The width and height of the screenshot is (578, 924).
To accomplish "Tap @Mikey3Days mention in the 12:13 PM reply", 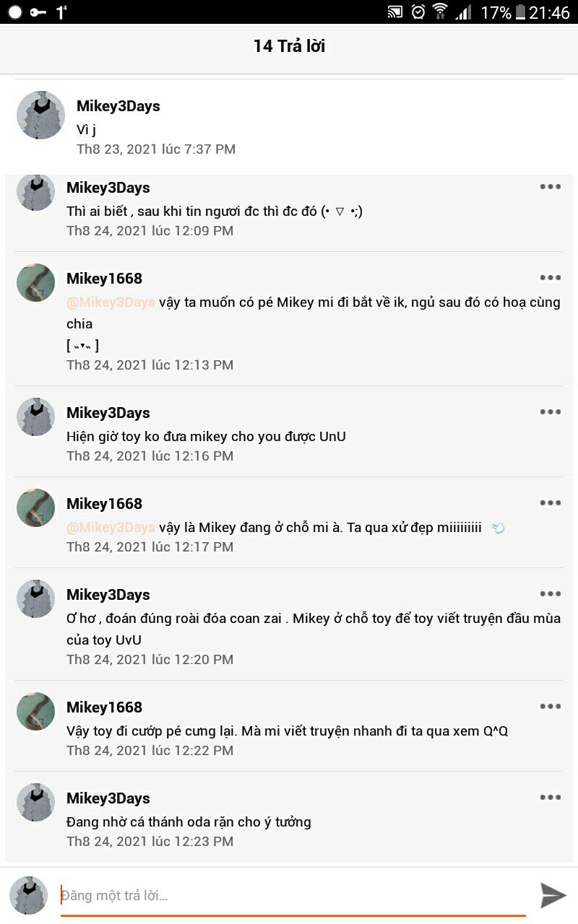I will pos(111,302).
